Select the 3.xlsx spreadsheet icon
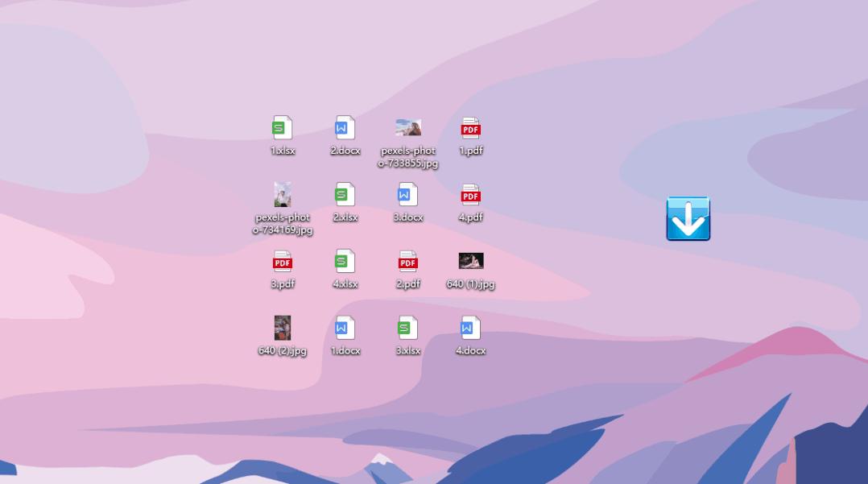This screenshot has width=868, height=484. point(407,329)
